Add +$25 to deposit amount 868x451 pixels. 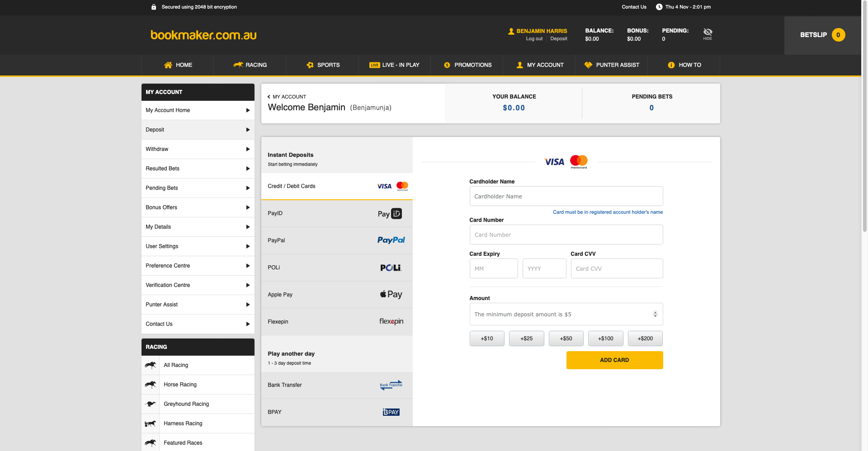[526, 338]
